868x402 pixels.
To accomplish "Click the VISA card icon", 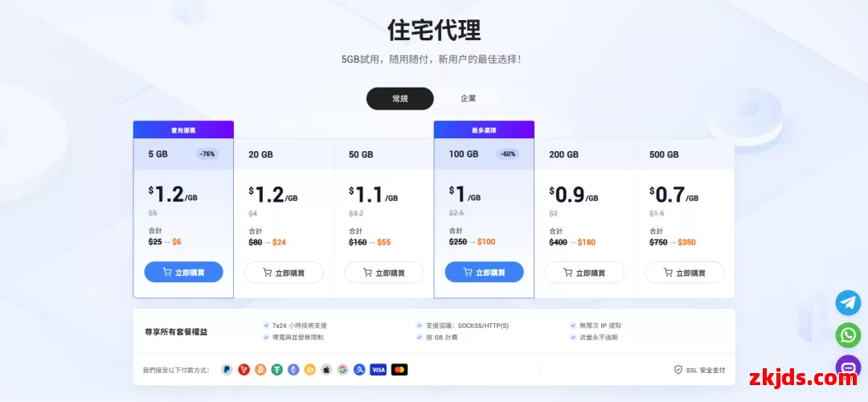I will [x=378, y=370].
